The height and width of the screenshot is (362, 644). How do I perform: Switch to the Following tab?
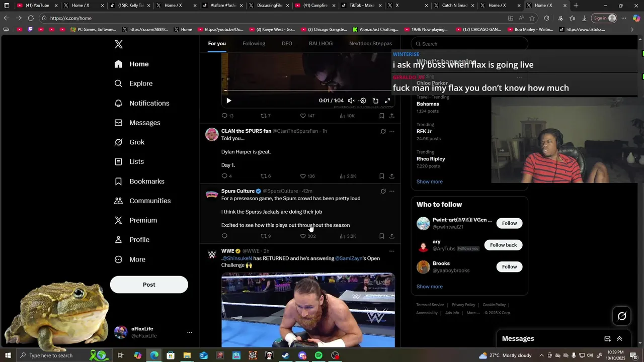[x=254, y=44]
